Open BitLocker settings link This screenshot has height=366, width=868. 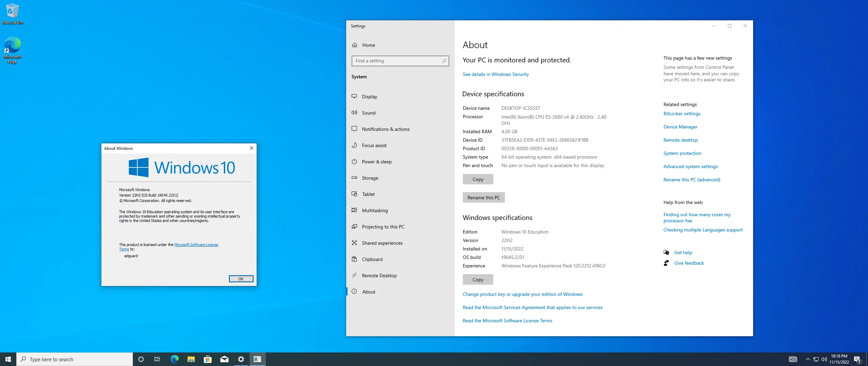[682, 114]
